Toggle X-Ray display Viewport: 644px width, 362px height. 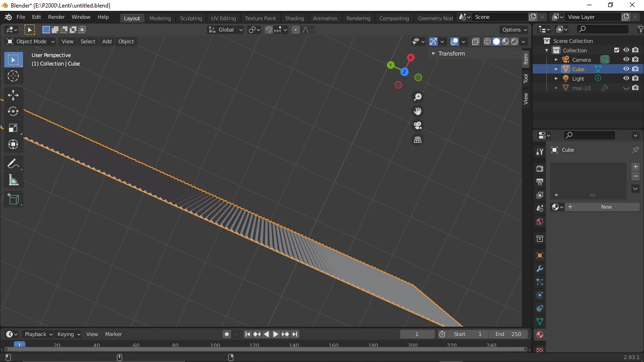(475, 41)
